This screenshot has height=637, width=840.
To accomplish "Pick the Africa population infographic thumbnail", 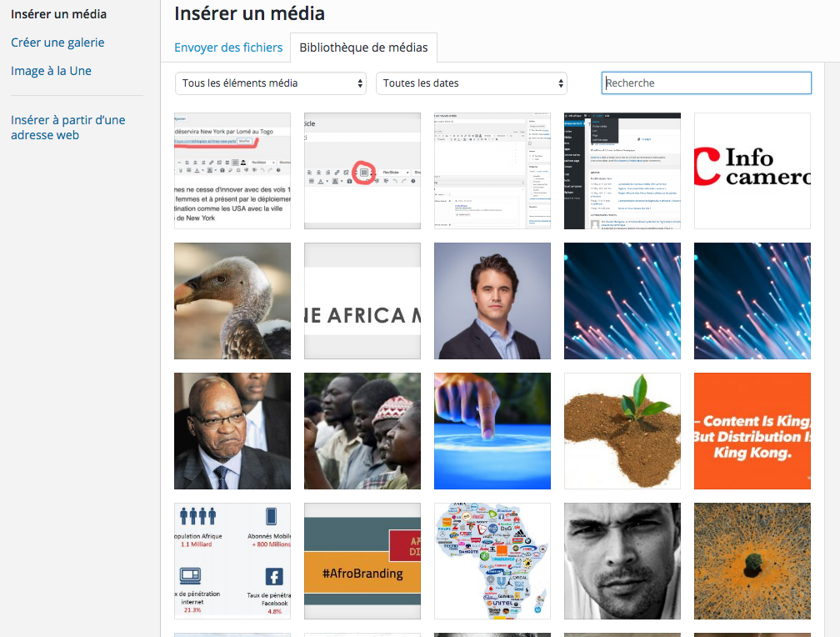I will pyautogui.click(x=232, y=561).
